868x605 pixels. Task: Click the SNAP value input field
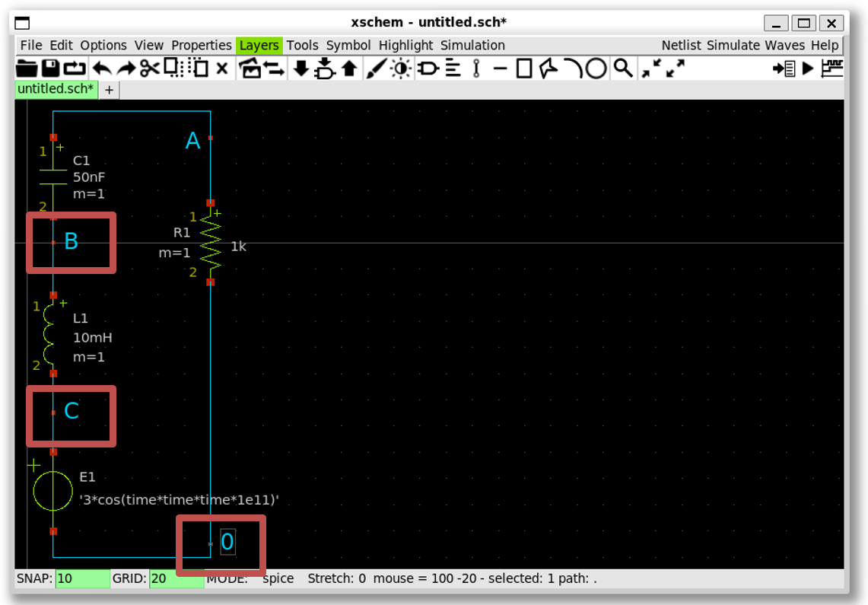[82, 578]
